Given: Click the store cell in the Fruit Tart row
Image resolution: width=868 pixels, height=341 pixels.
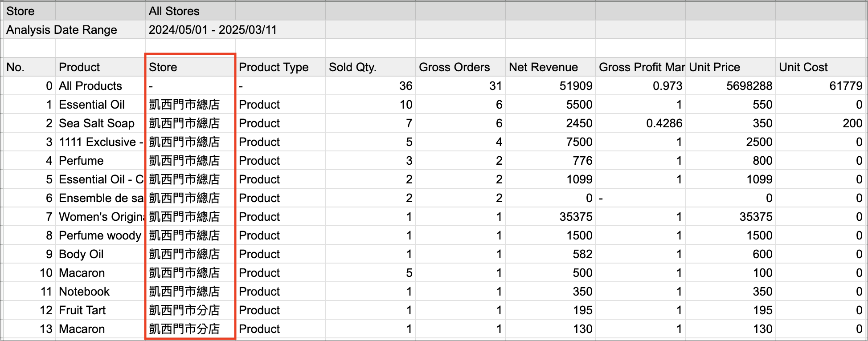Looking at the screenshot, I should point(191,310).
